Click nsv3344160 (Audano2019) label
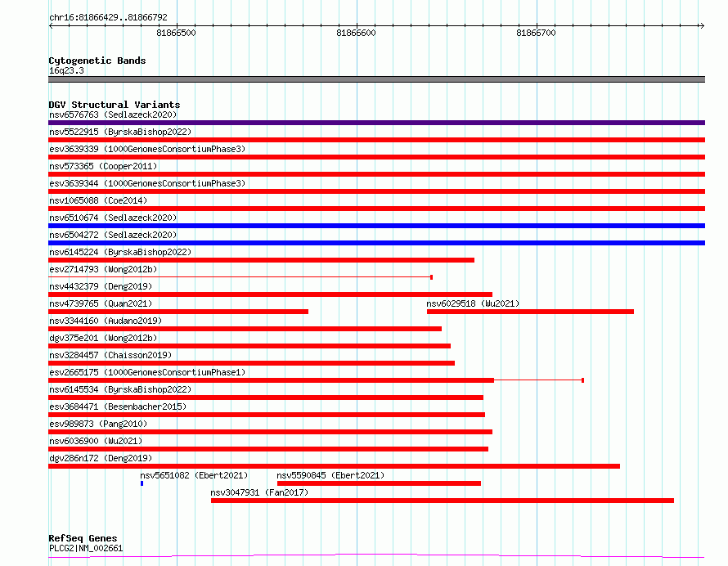The width and height of the screenshot is (728, 566). 106,321
